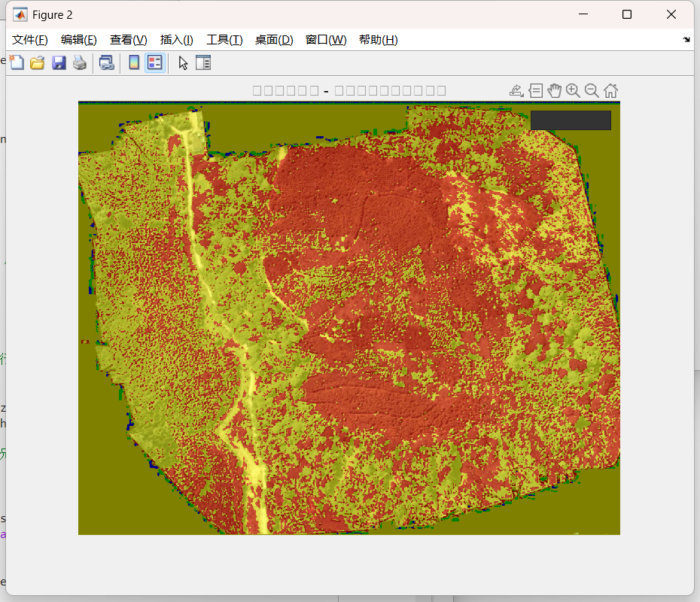This screenshot has height=602, width=700.
Task: Click the New Figure icon
Action: pyautogui.click(x=17, y=63)
